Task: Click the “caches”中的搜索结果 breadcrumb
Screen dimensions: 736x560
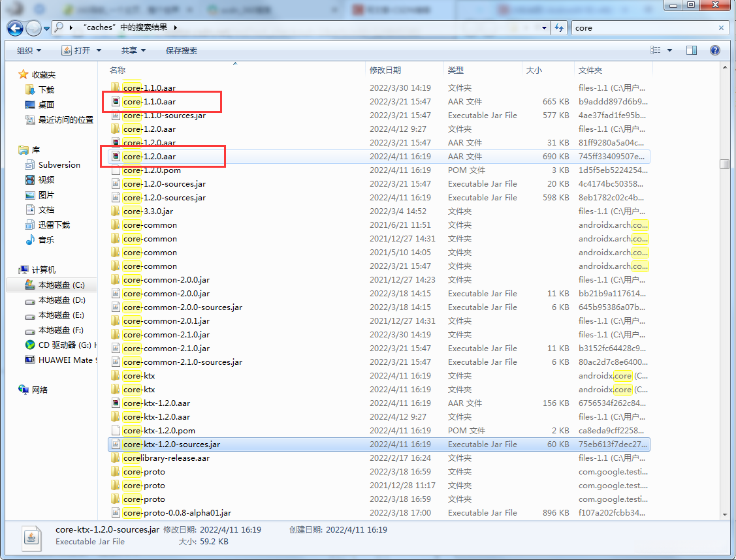Action: pyautogui.click(x=125, y=27)
